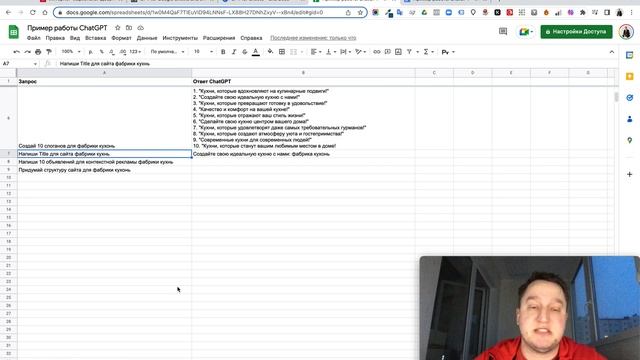The height and width of the screenshot is (360, 640).
Task: Open the Расширения menu
Action: [x=219, y=38]
